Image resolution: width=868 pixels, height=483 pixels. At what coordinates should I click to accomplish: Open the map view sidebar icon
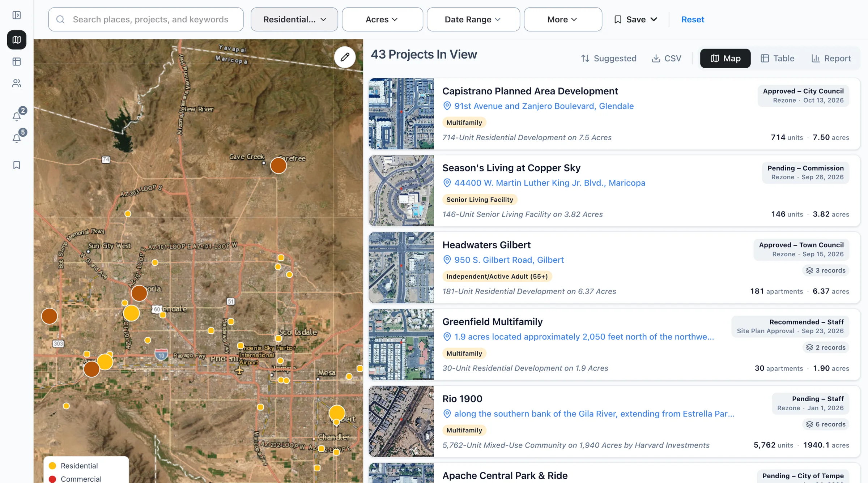click(x=17, y=40)
